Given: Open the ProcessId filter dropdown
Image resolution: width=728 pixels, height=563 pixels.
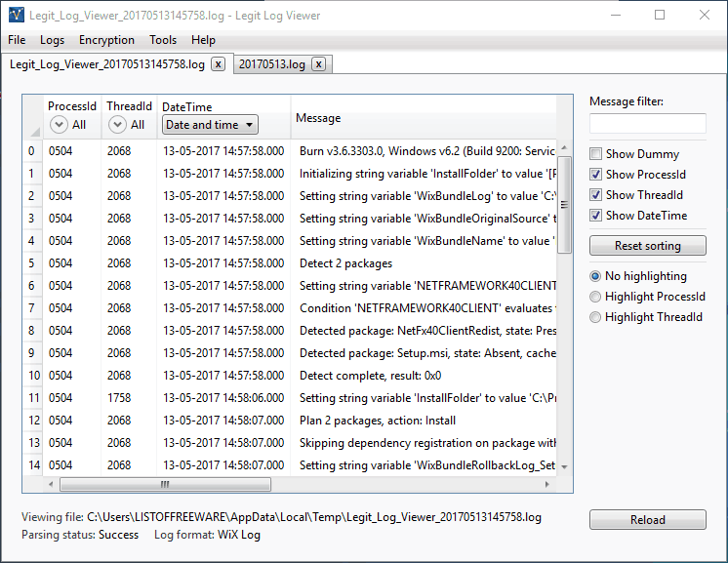Looking at the screenshot, I should pos(59,124).
